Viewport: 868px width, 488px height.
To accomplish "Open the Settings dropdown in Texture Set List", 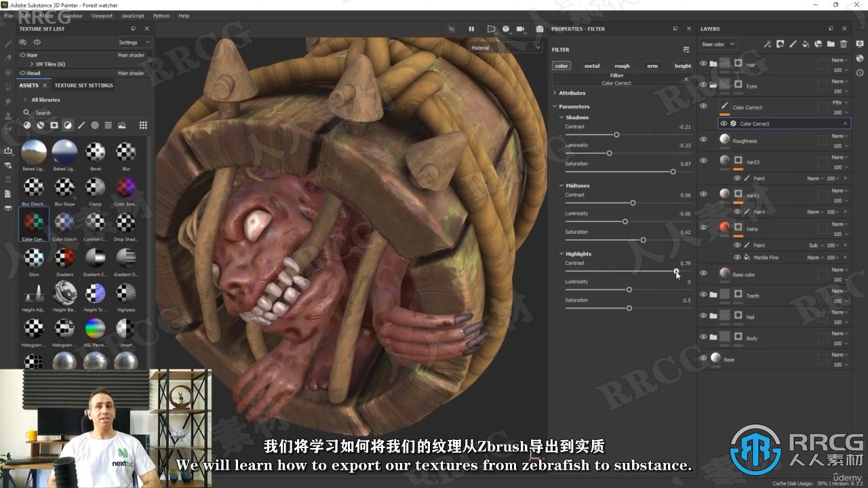I will pyautogui.click(x=134, y=42).
